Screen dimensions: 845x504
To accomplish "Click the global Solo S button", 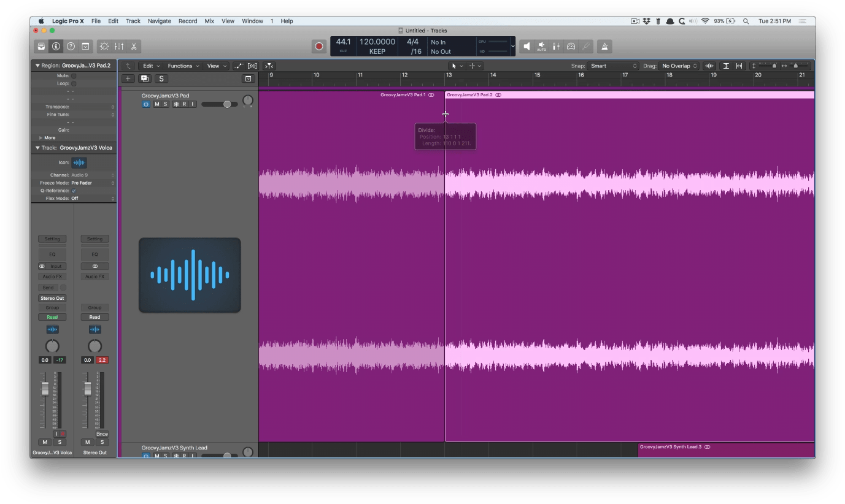I will pyautogui.click(x=161, y=78).
